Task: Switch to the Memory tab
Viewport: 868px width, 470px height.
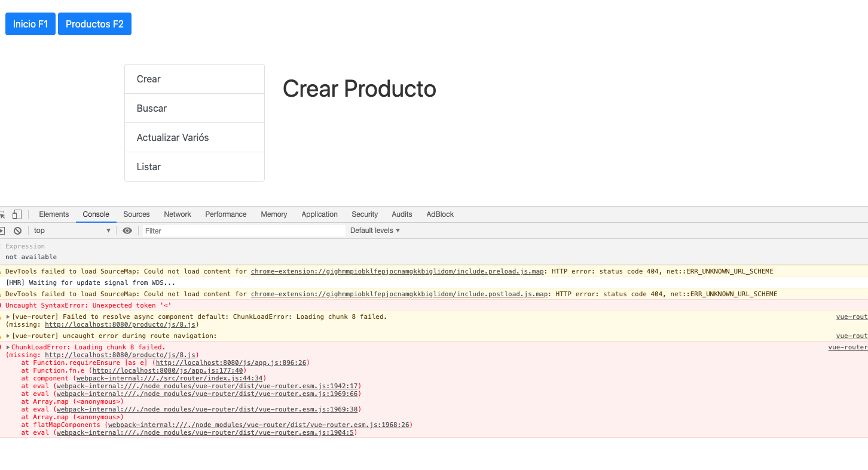Action: click(x=274, y=214)
